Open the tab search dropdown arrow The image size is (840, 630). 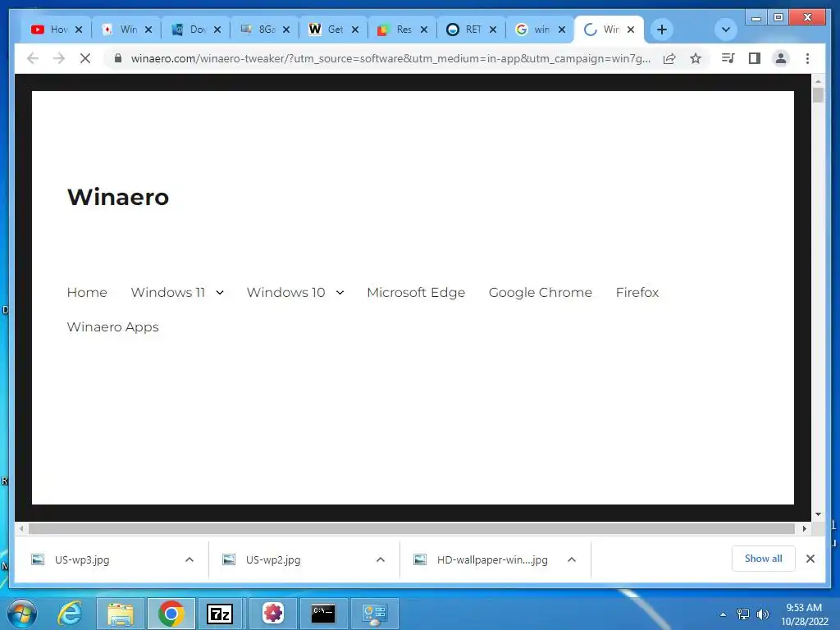pyautogui.click(x=725, y=30)
